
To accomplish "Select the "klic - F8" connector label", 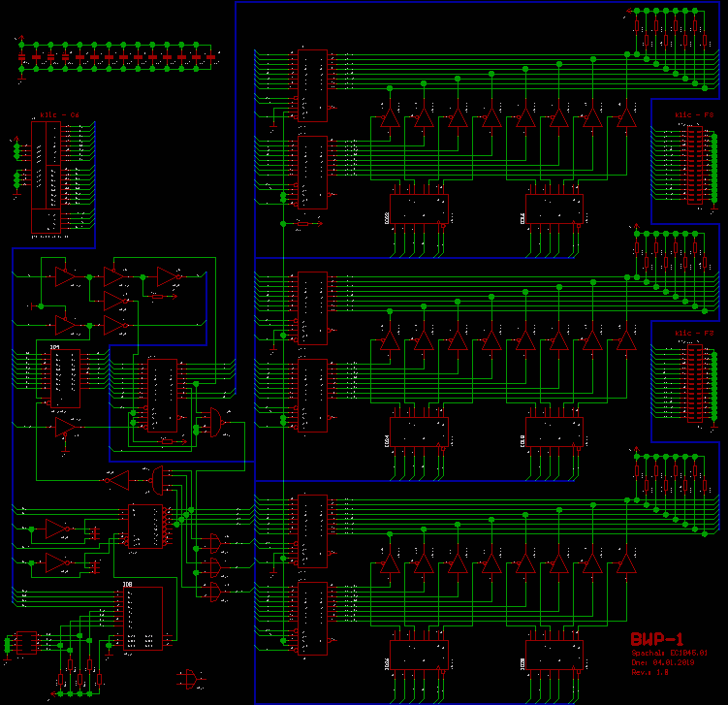I will tap(694, 114).
